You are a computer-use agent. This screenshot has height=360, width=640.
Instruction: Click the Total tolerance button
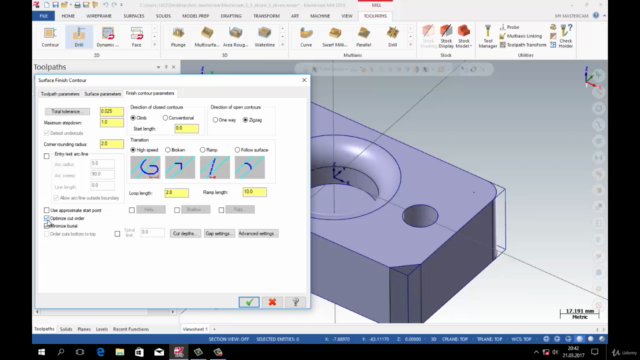pos(67,111)
